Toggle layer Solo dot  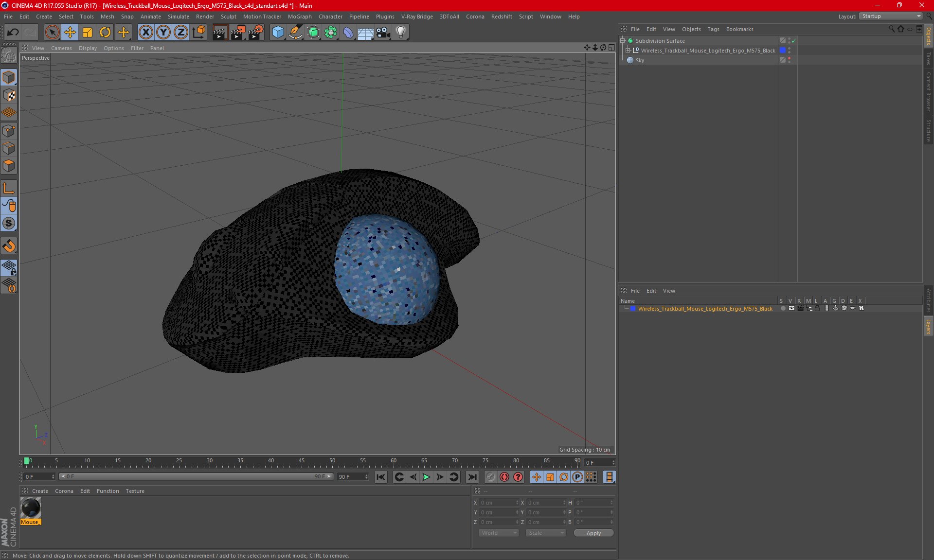pyautogui.click(x=783, y=308)
